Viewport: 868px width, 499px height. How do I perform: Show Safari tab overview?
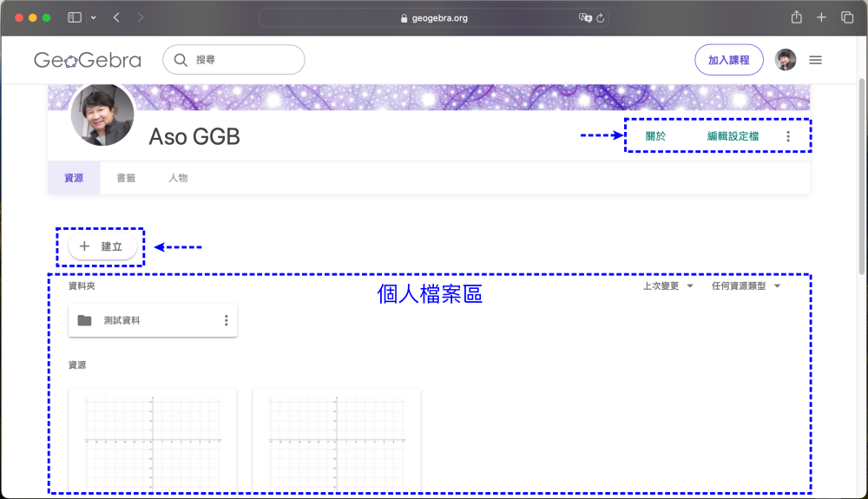coord(847,17)
